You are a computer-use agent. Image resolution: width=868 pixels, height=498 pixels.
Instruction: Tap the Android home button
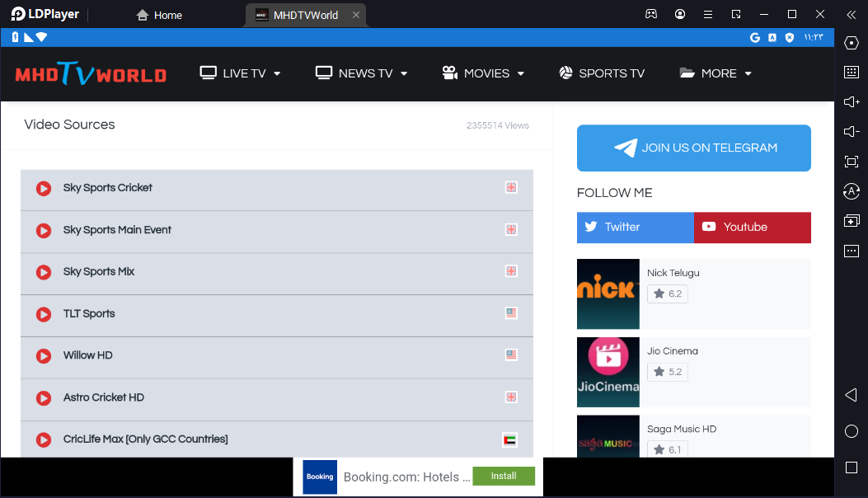[852, 431]
